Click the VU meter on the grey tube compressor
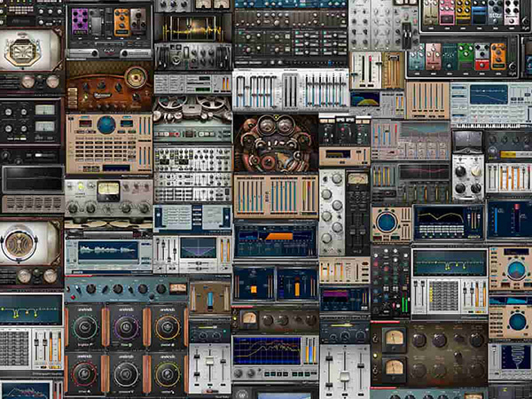The height and width of the screenshot is (399, 532). point(108,192)
